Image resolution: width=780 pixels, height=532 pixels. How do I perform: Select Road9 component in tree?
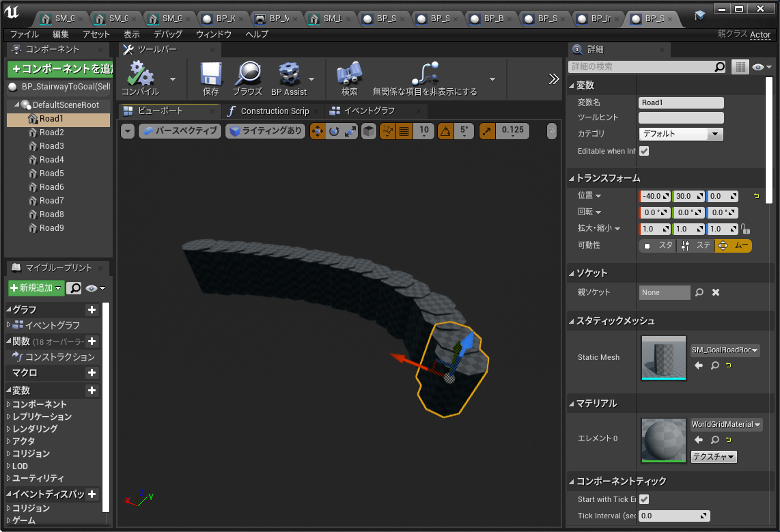[52, 227]
